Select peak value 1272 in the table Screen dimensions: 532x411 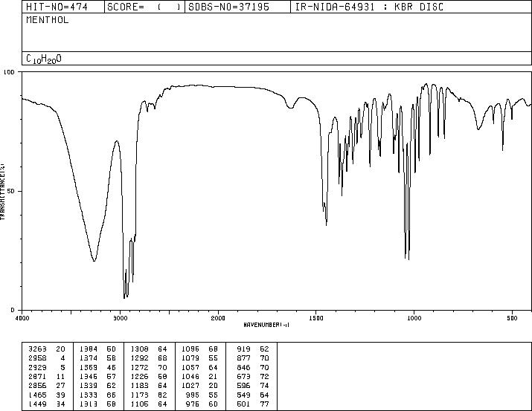pos(139,367)
